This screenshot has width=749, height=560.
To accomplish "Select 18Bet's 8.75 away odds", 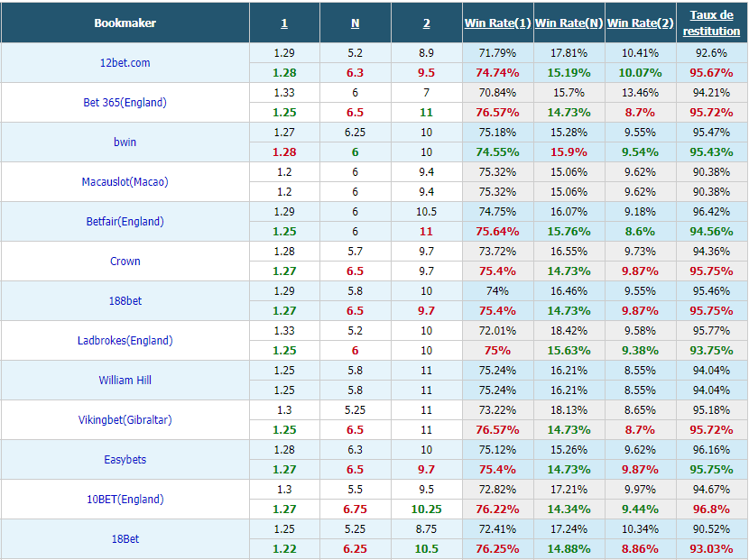I will tap(427, 529).
